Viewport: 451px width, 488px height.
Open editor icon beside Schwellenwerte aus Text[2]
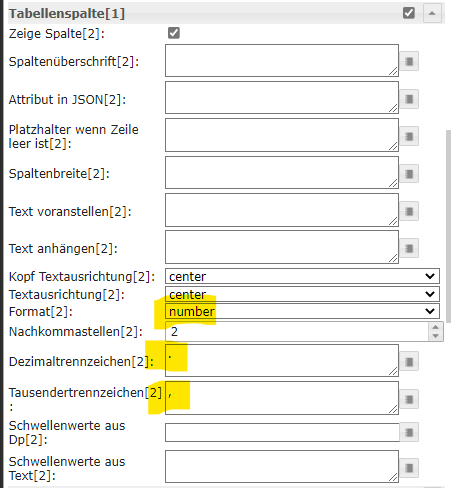[409, 468]
